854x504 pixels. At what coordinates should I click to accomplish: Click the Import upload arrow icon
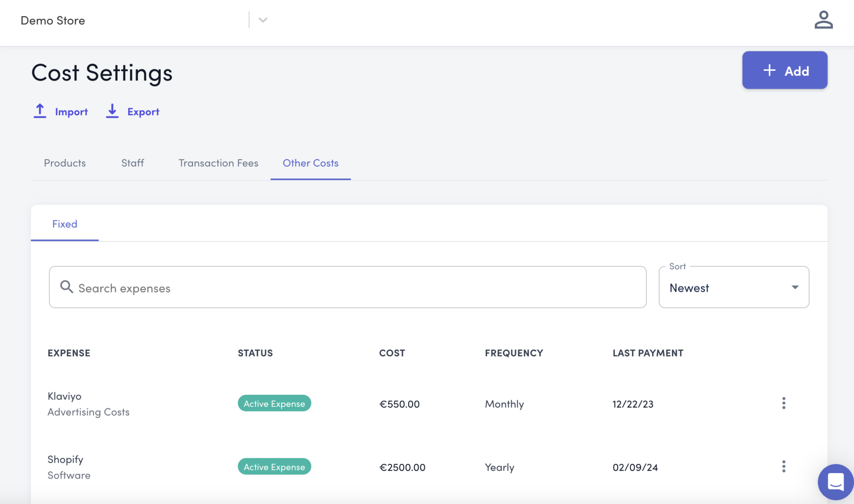coord(40,111)
